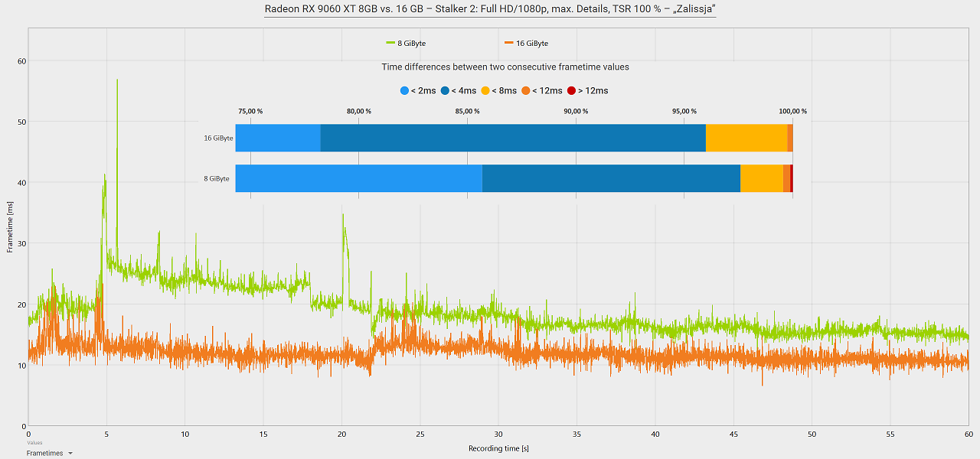The image size is (980, 459).
Task: Click the 'Recording time [s]' axis label
Action: (x=498, y=448)
